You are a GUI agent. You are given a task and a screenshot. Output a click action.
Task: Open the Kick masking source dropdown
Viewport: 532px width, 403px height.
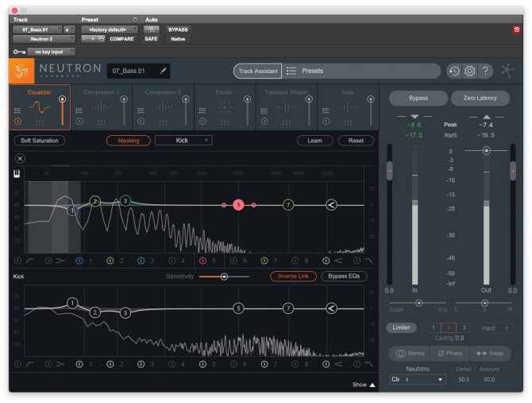point(183,141)
